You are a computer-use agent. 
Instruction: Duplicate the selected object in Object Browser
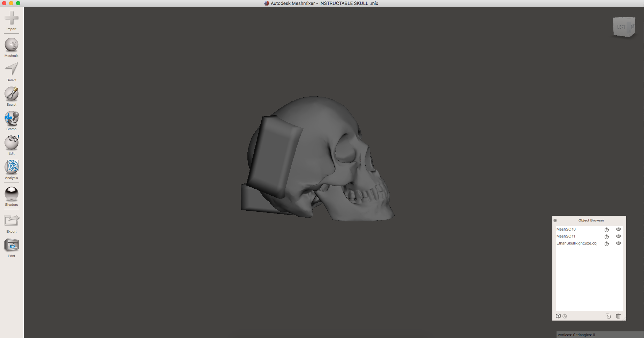click(608, 316)
